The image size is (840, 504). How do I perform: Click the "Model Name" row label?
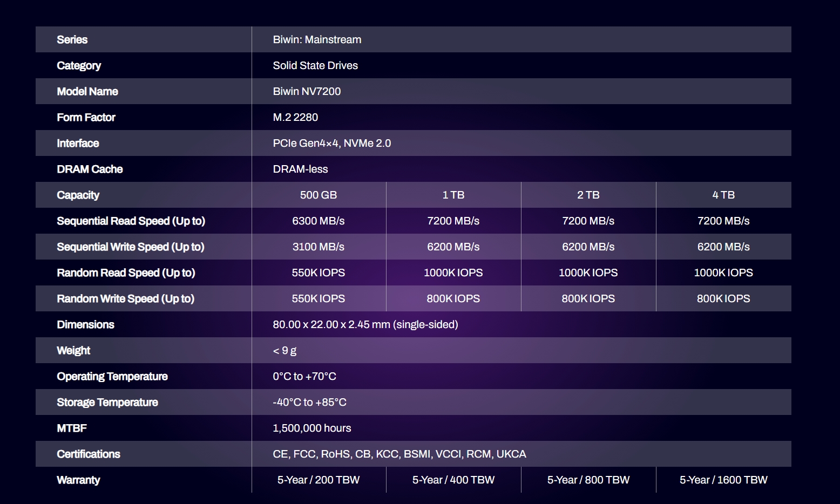[87, 91]
